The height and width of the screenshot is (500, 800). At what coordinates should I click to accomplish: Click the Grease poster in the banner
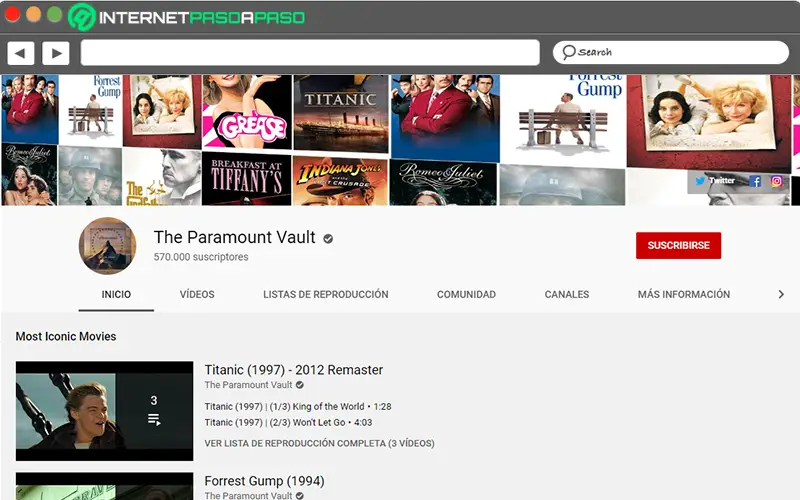[x=247, y=112]
